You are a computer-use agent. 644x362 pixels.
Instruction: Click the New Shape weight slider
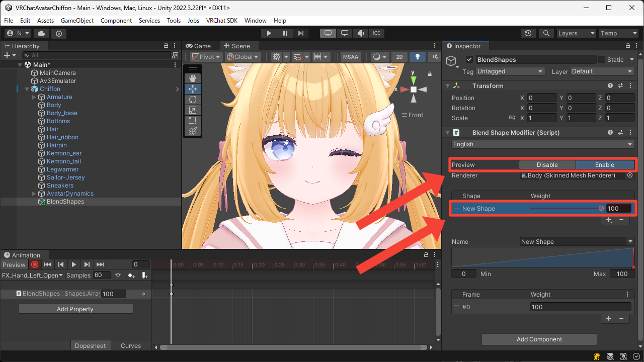coord(566,209)
